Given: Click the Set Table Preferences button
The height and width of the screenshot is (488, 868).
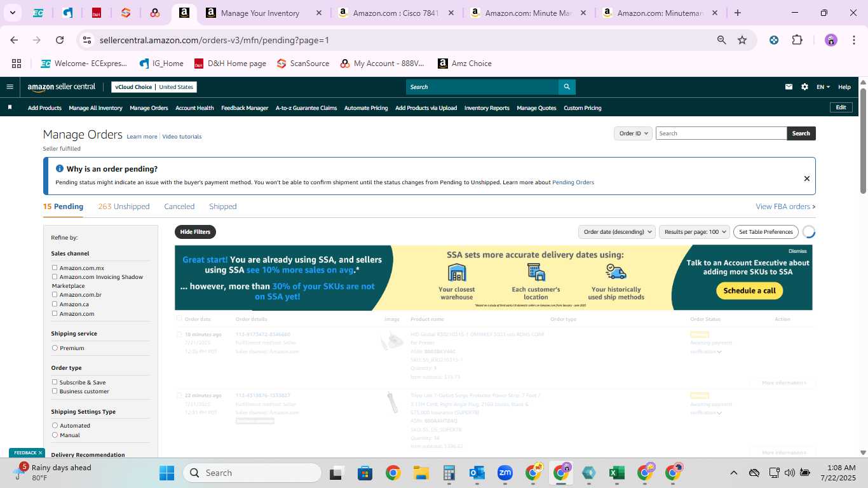Looking at the screenshot, I should [766, 232].
